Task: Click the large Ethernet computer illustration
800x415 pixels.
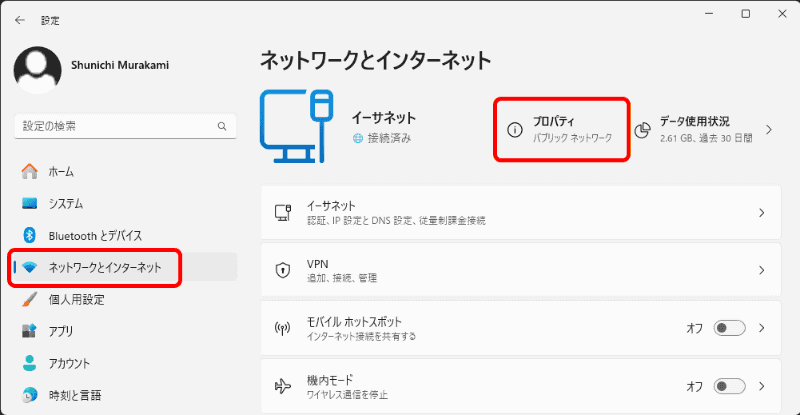Action: point(296,126)
